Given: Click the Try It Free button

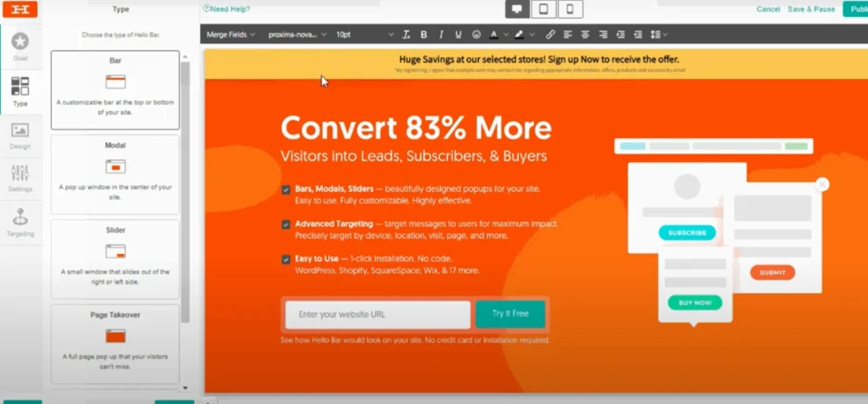Looking at the screenshot, I should pyautogui.click(x=510, y=313).
